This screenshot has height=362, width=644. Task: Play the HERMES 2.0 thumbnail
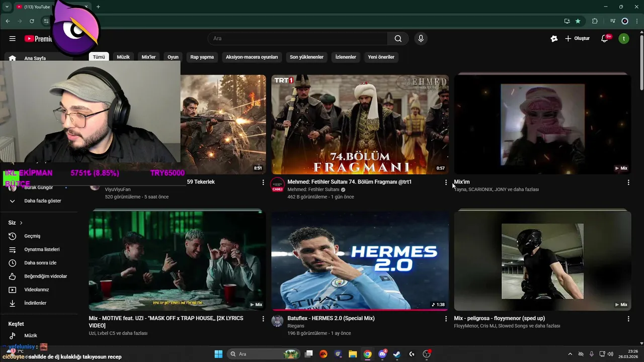pyautogui.click(x=360, y=261)
